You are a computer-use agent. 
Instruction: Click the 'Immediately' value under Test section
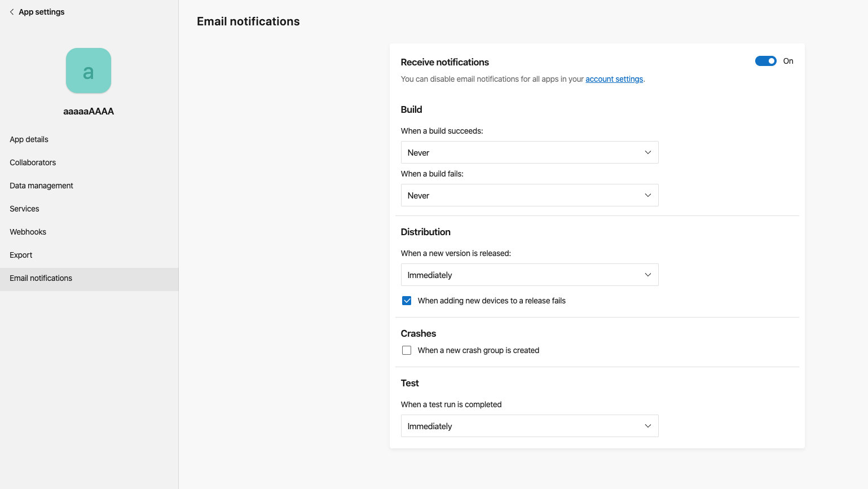pyautogui.click(x=429, y=426)
